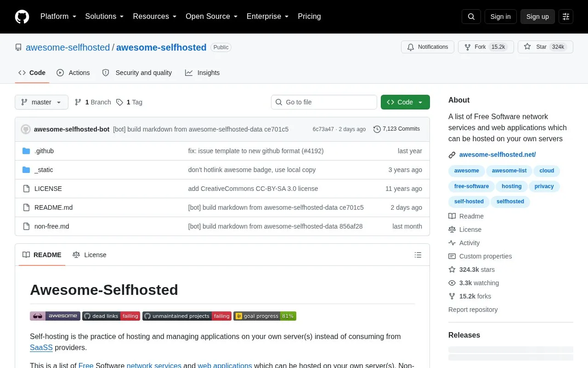The image size is (588, 368).
Task: Open the non-free.md file
Action: click(52, 226)
